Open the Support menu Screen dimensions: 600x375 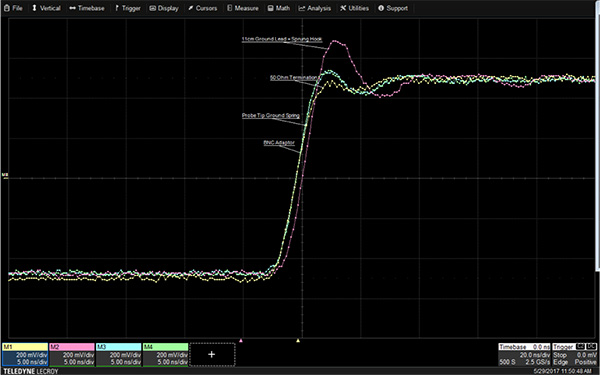pos(393,8)
